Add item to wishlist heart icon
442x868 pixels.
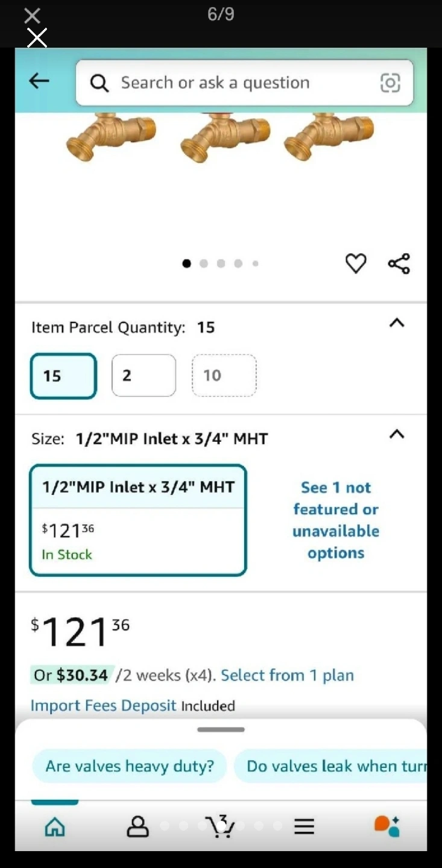pos(355,263)
